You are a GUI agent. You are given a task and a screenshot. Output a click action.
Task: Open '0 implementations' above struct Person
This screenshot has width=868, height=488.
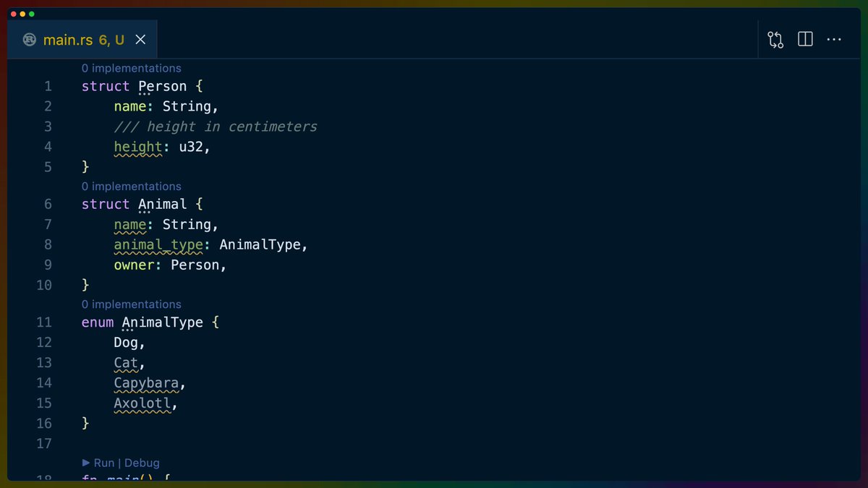point(131,68)
